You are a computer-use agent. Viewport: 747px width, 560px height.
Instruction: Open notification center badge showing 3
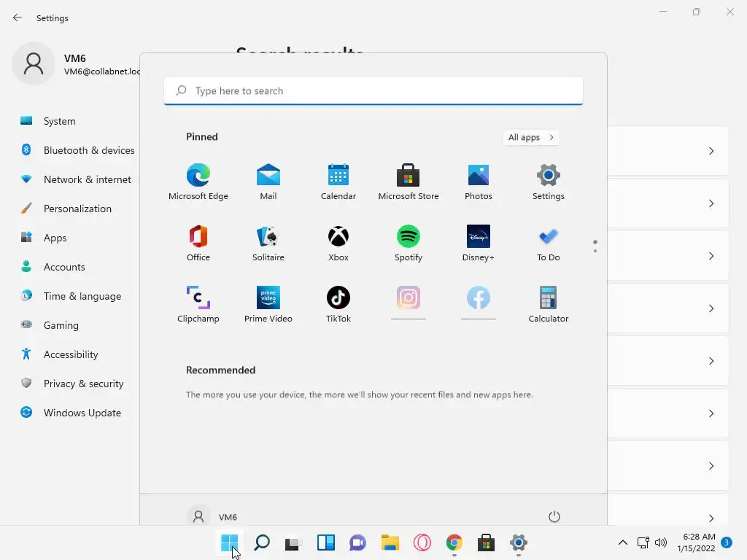[727, 542]
